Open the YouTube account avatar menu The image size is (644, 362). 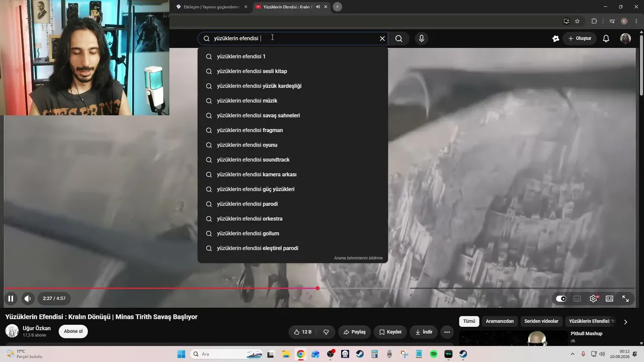tap(625, 39)
